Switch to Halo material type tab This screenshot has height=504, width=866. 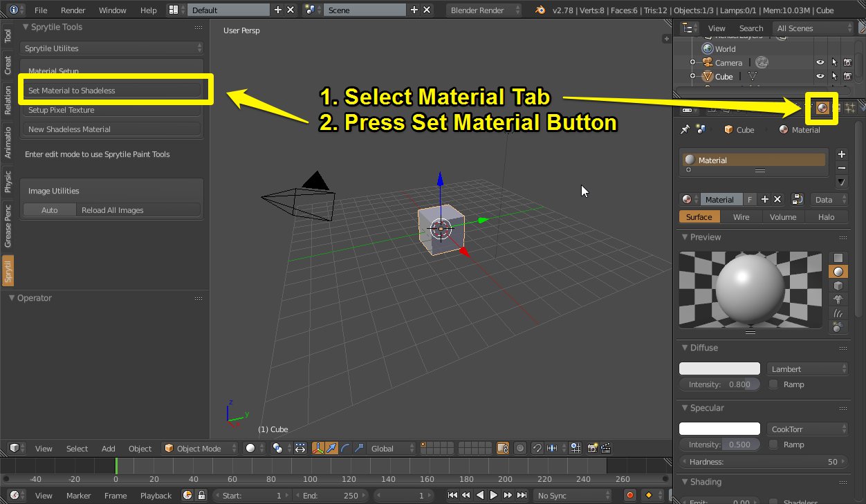pos(826,216)
